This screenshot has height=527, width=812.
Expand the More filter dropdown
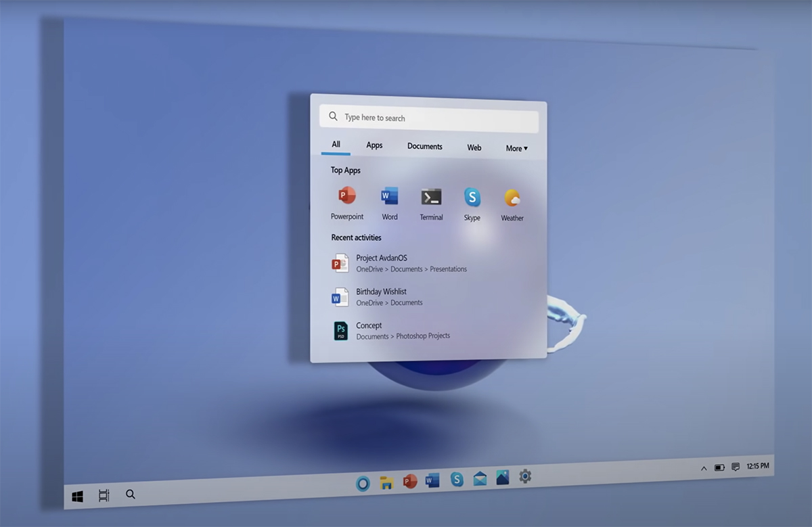click(x=516, y=148)
